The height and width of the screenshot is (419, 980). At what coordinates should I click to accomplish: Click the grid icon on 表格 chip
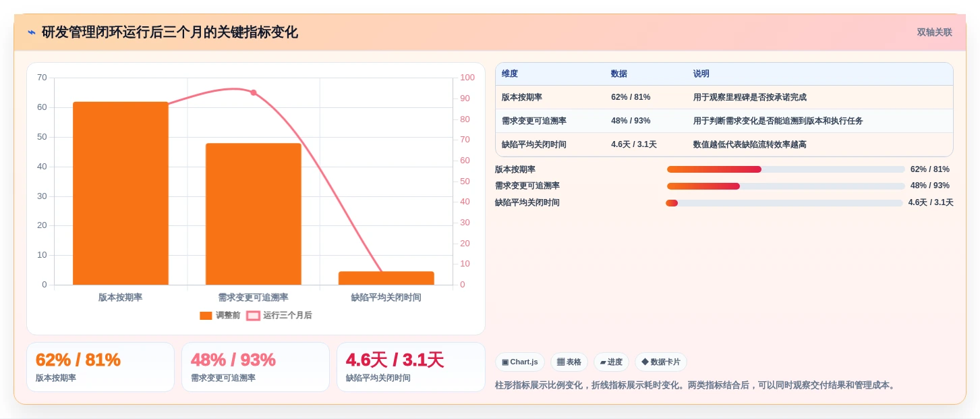pos(560,362)
